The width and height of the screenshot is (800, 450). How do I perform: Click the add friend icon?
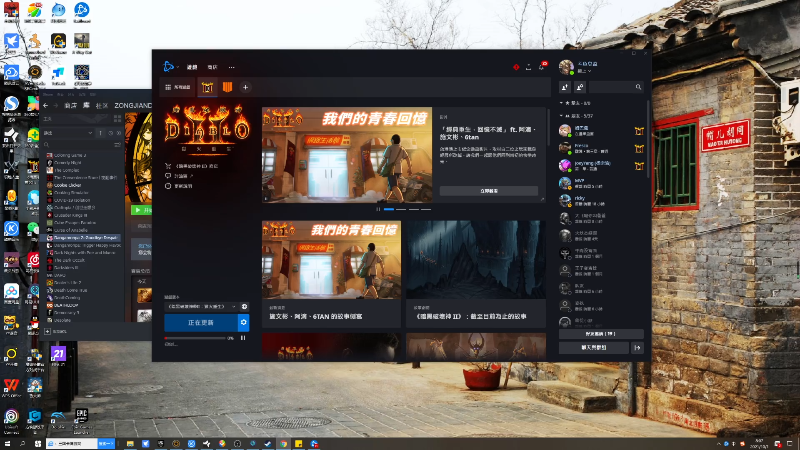pos(565,87)
